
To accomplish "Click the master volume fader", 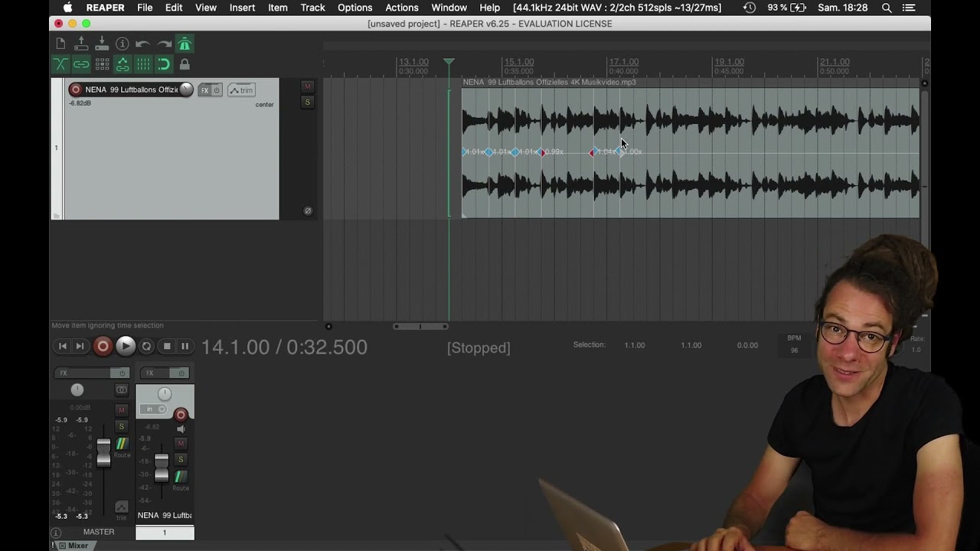I will (103, 452).
